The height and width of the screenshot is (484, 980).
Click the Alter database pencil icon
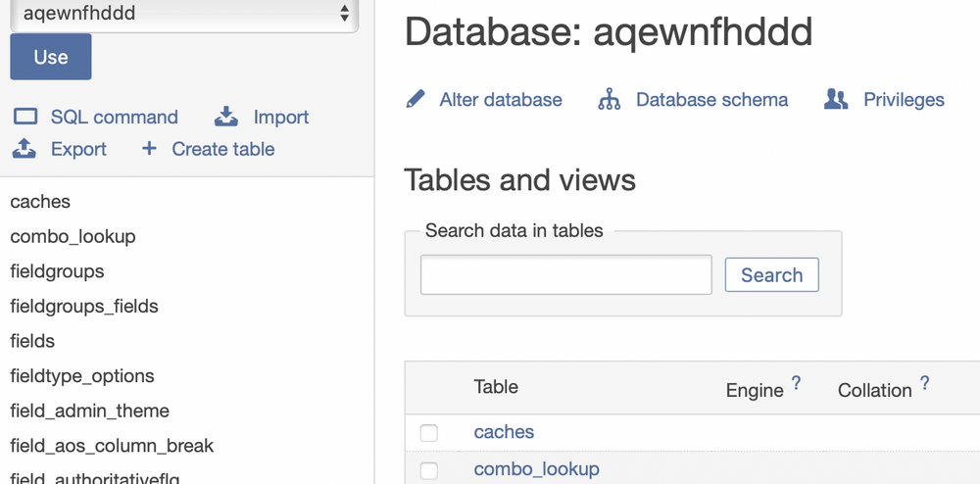coord(416,99)
